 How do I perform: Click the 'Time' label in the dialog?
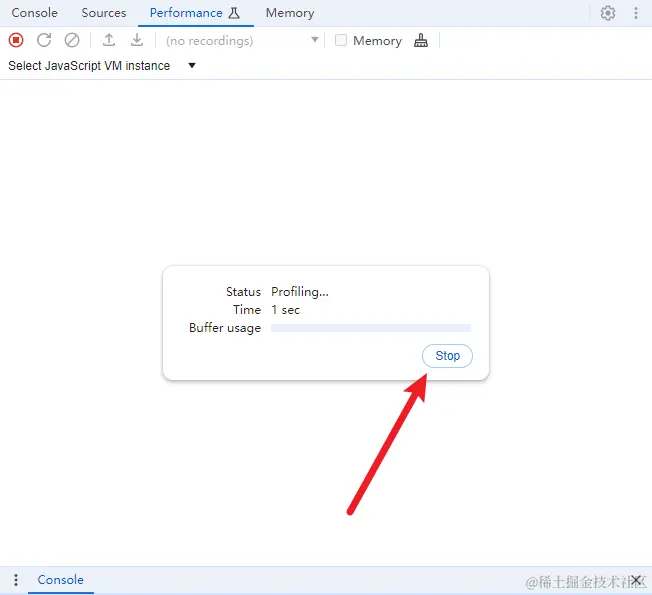click(x=247, y=310)
